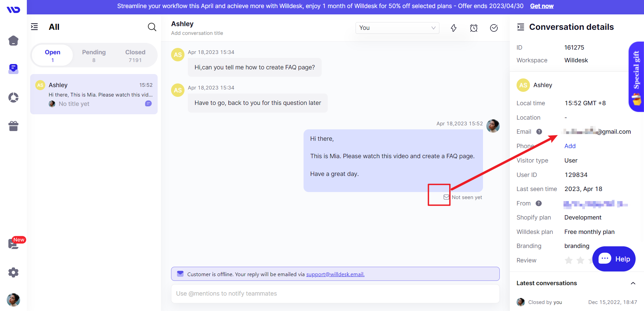Screen dimensions: 644x311
Task: Switch to the Pending tab
Action: tap(94, 56)
